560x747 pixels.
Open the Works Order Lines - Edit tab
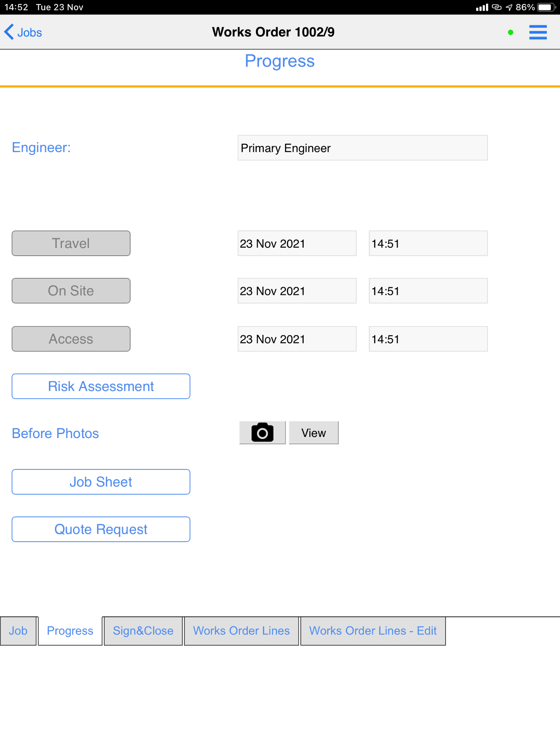(x=373, y=631)
